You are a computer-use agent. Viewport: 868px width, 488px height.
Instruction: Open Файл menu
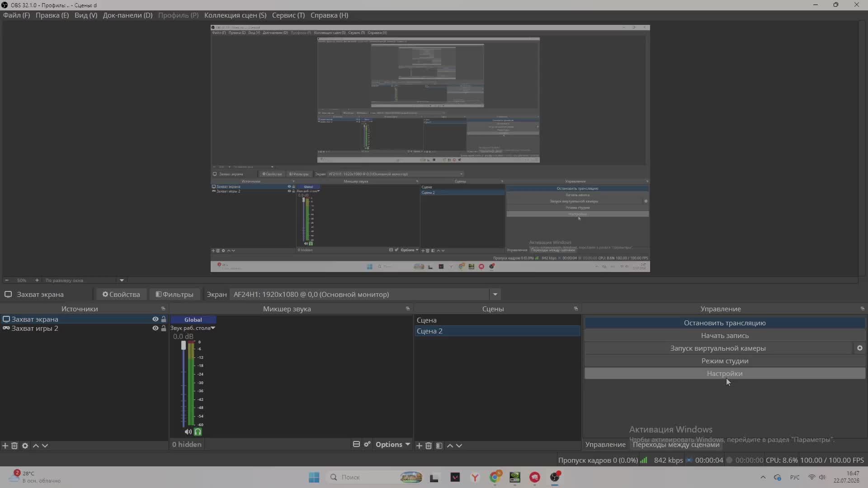tap(16, 15)
